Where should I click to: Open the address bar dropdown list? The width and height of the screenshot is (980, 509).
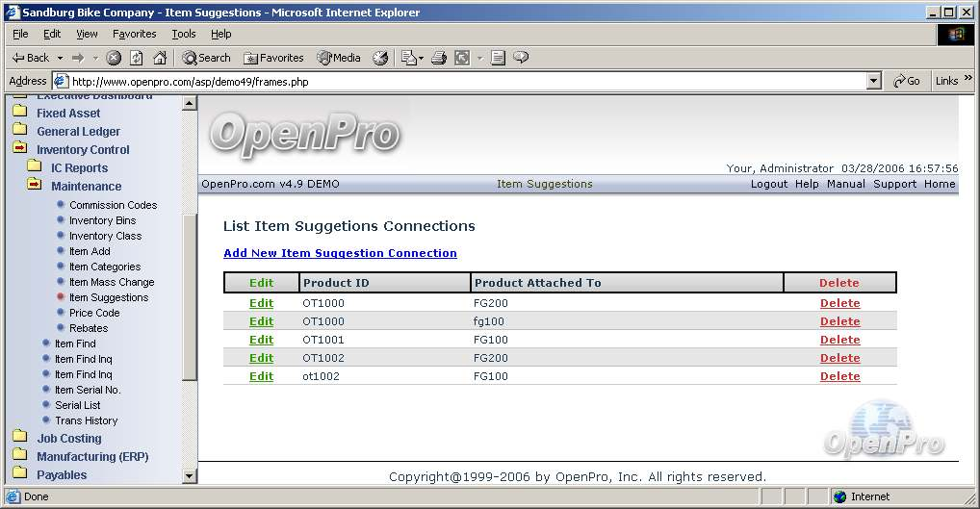874,82
